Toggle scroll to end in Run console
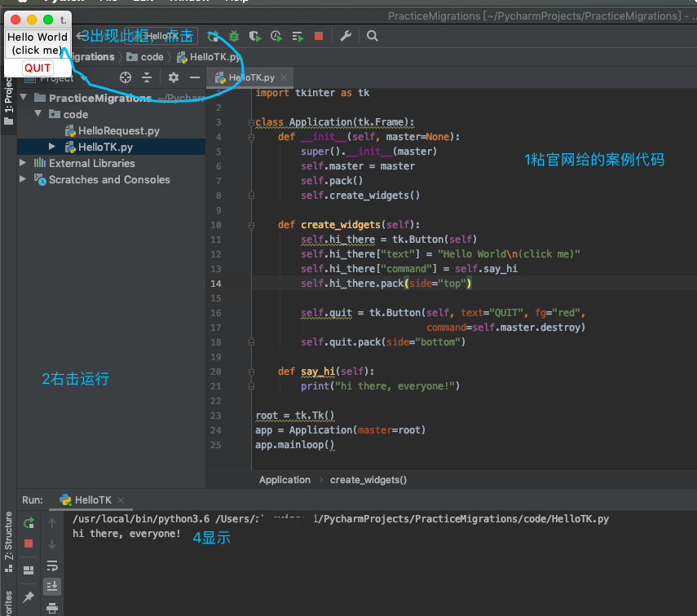Image resolution: width=697 pixels, height=616 pixels. [52, 587]
